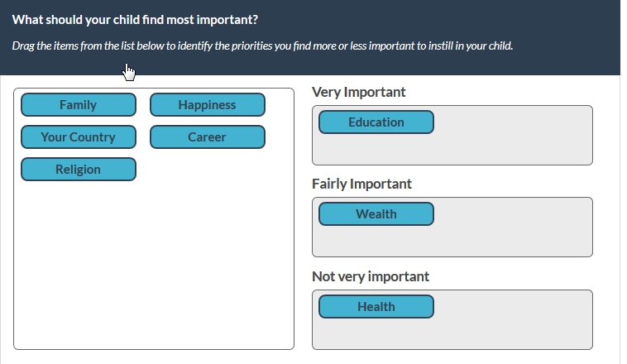Click the Fairly Important heading label

click(361, 184)
